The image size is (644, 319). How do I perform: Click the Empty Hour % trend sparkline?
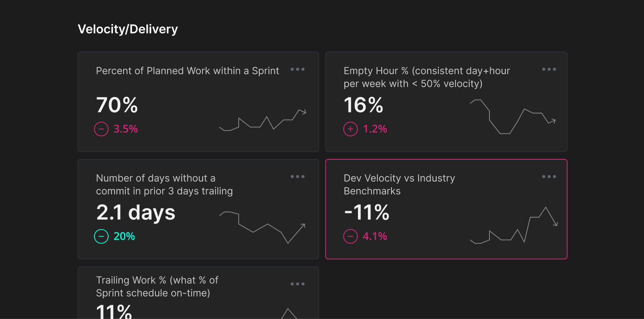pos(513,117)
